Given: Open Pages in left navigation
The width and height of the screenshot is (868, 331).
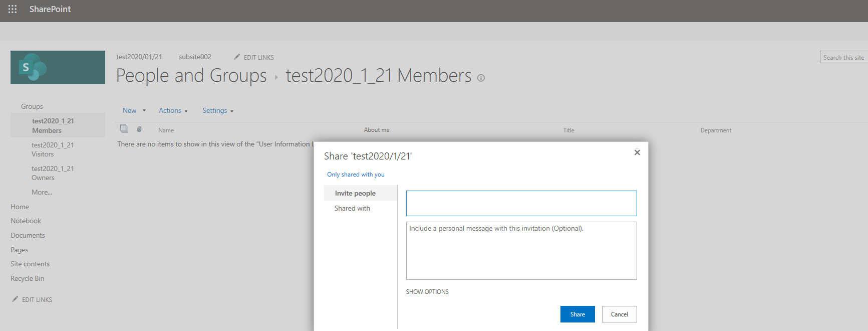Looking at the screenshot, I should pos(19,250).
